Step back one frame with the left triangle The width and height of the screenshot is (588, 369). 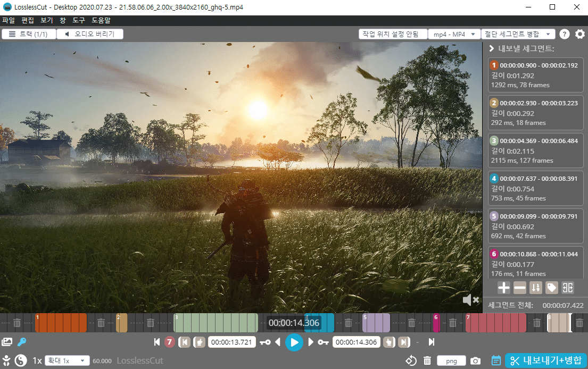coord(278,342)
